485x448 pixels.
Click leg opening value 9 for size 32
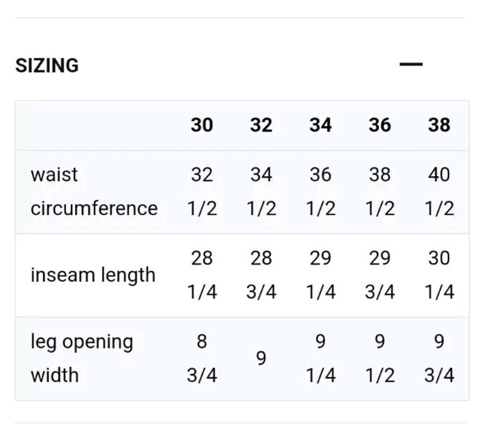pyautogui.click(x=261, y=358)
